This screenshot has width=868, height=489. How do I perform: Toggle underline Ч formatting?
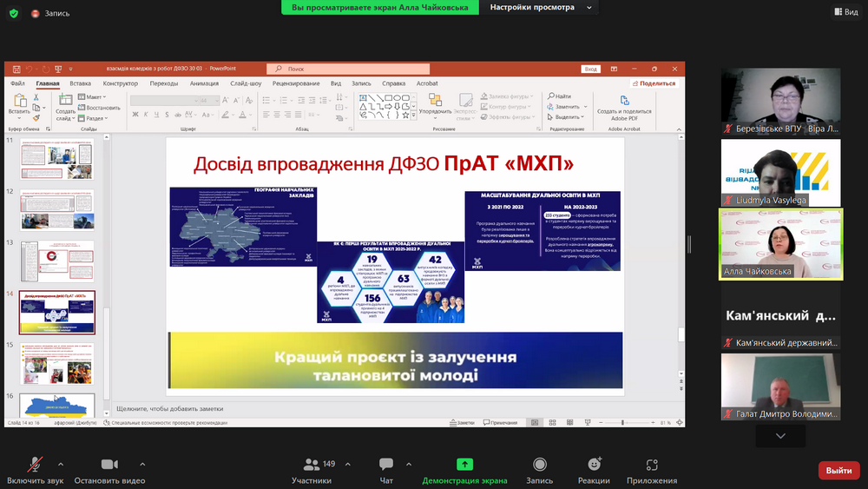[x=156, y=115]
